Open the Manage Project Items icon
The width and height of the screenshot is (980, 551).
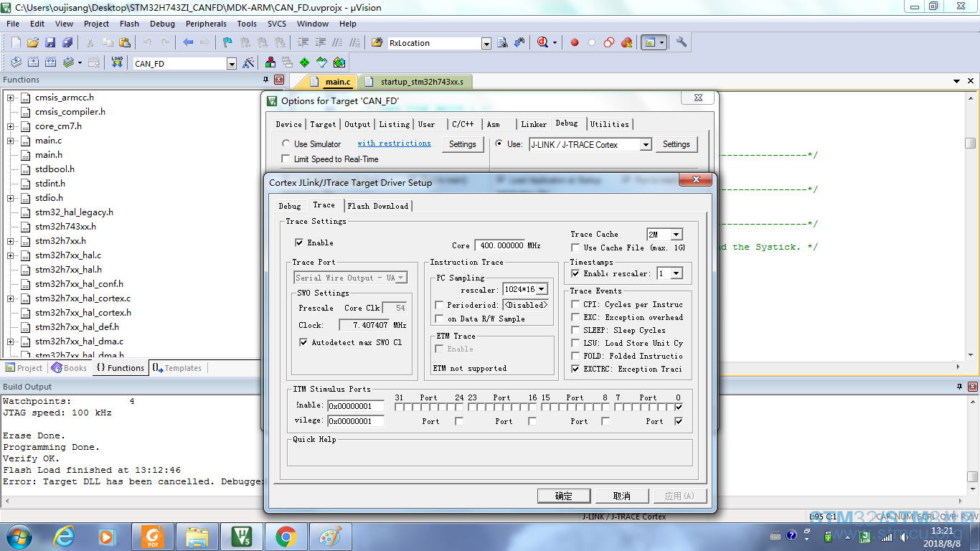[x=270, y=63]
